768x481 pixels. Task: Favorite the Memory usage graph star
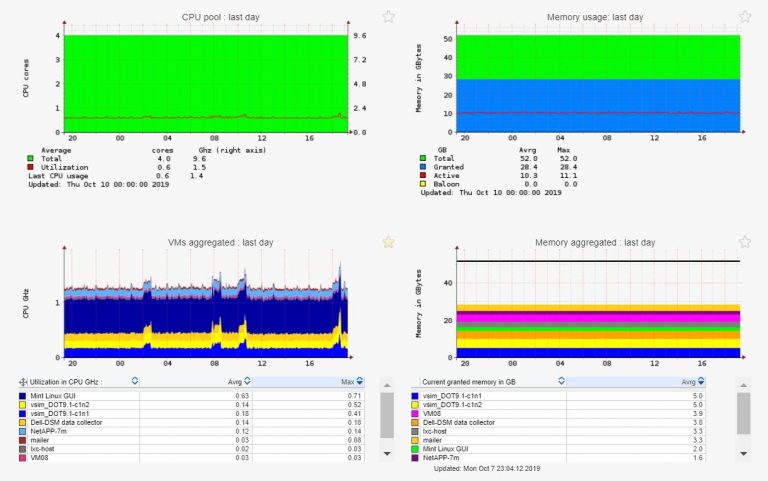[744, 17]
